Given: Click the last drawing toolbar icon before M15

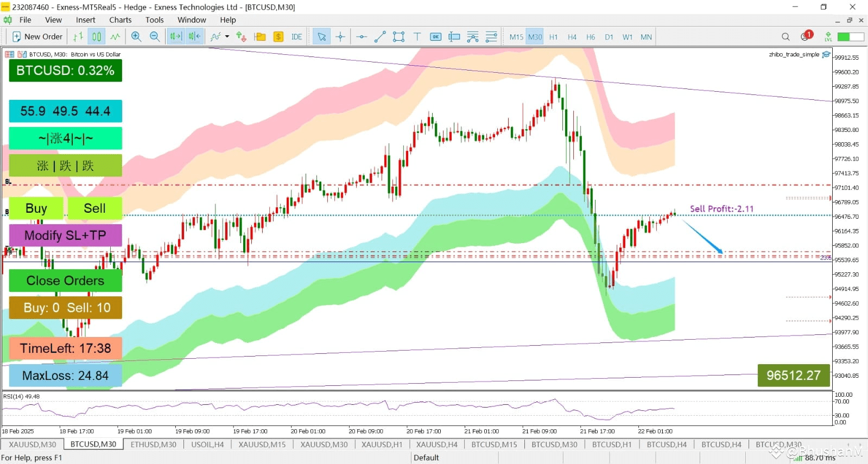Looking at the screenshot, I should click(x=491, y=37).
